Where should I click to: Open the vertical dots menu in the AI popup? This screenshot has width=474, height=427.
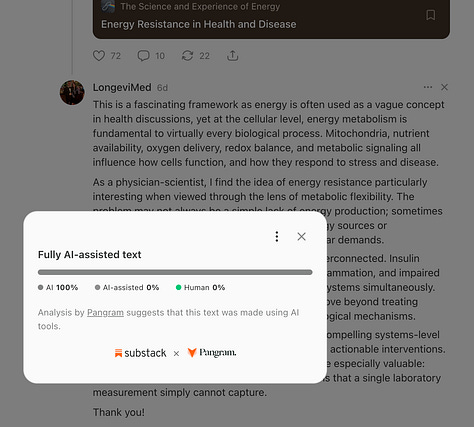[277, 237]
